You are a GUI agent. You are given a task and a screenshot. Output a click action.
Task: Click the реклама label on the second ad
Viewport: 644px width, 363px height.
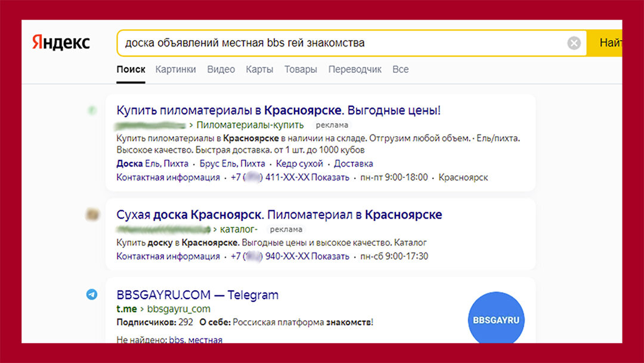point(286,229)
